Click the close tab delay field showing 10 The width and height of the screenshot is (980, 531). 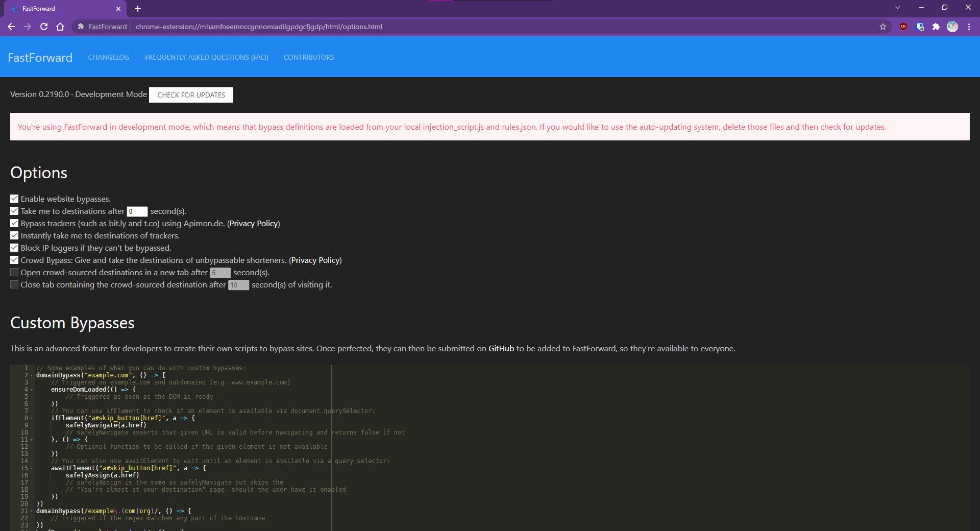pyautogui.click(x=239, y=285)
